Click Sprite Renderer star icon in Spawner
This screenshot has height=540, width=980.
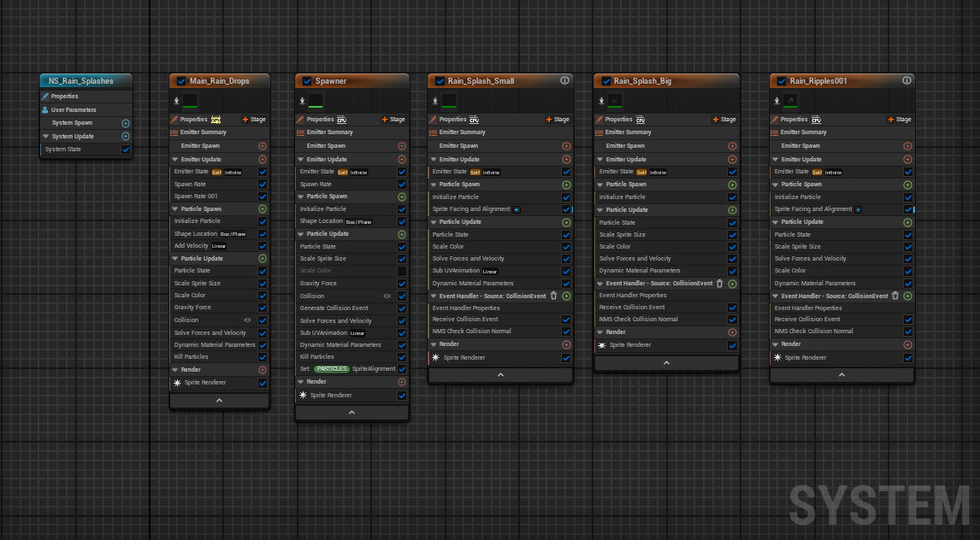click(303, 395)
